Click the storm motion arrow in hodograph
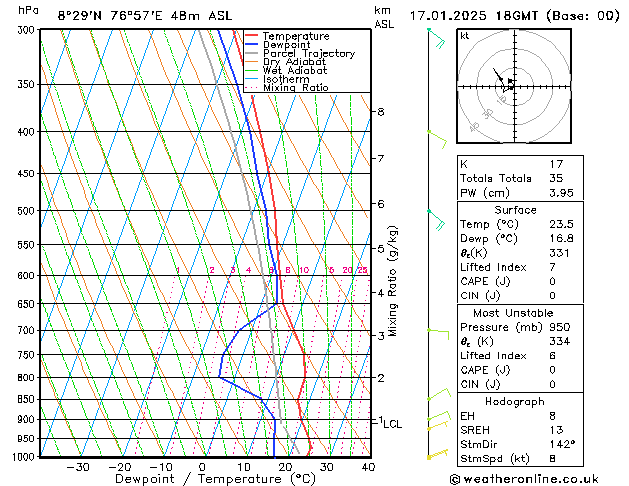This screenshot has width=629, height=486. click(x=501, y=76)
